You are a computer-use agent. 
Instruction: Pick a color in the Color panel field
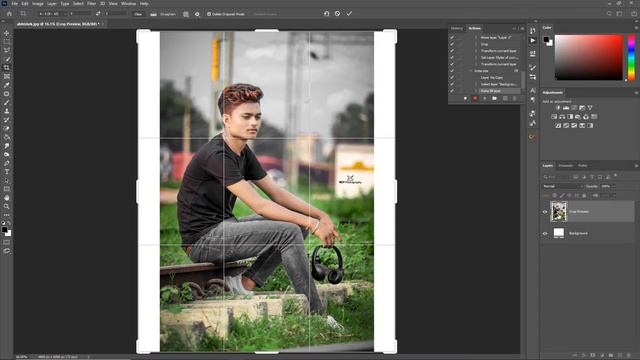point(588,57)
